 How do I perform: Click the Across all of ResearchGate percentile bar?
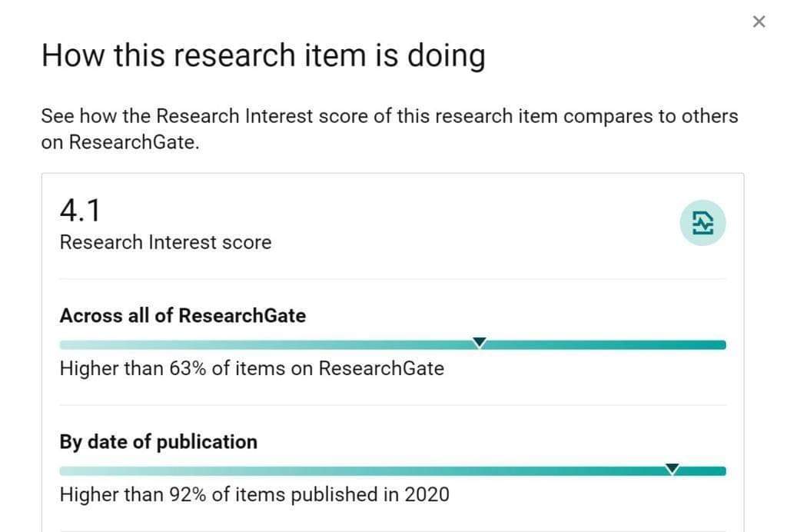click(x=393, y=344)
